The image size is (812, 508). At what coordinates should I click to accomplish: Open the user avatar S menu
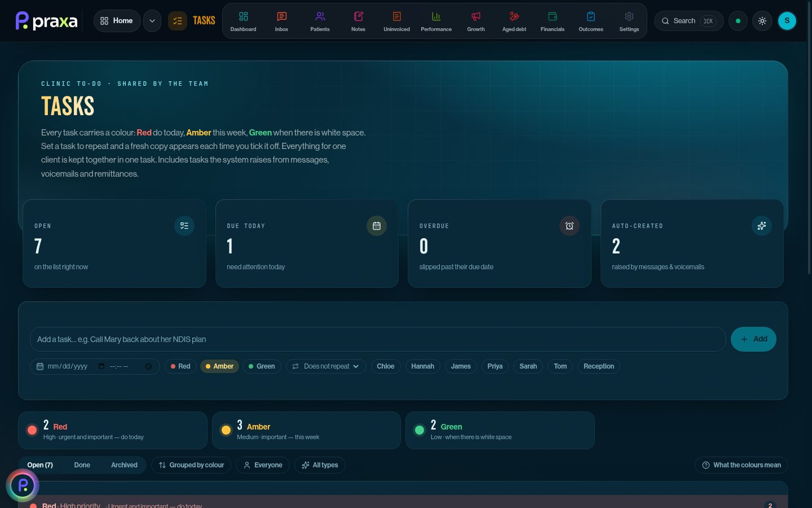point(787,21)
